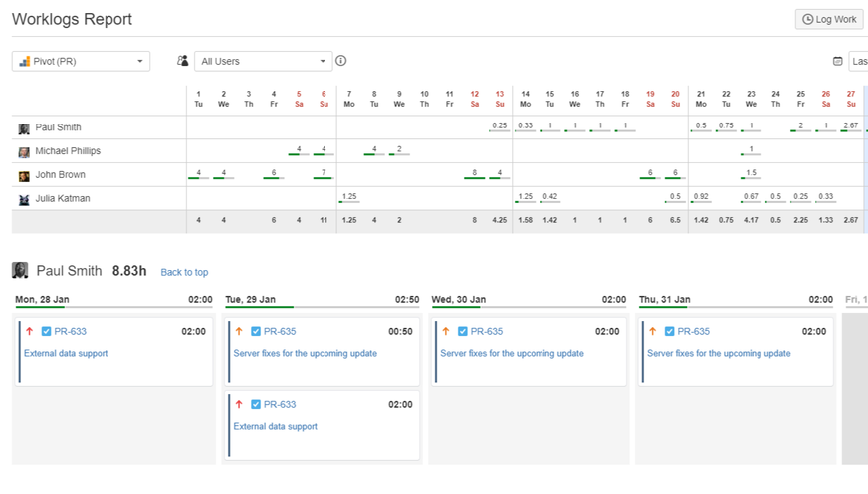Open PR-633 issue on Mon, 28 Jan

(x=71, y=332)
